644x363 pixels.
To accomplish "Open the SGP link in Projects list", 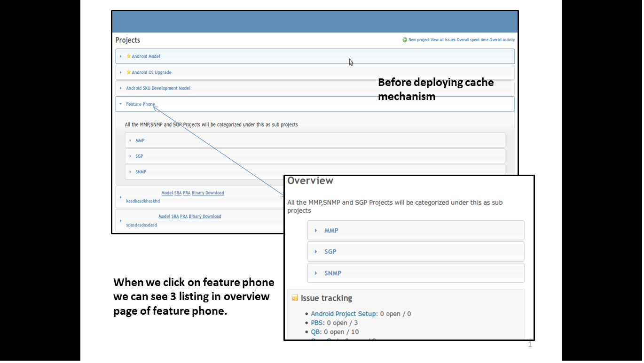I will [x=139, y=156].
